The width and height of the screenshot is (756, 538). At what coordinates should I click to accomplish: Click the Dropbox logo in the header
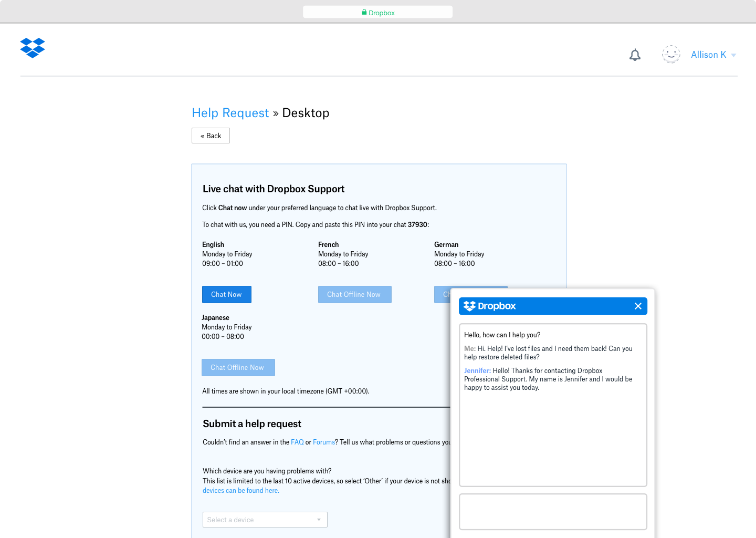click(x=33, y=48)
